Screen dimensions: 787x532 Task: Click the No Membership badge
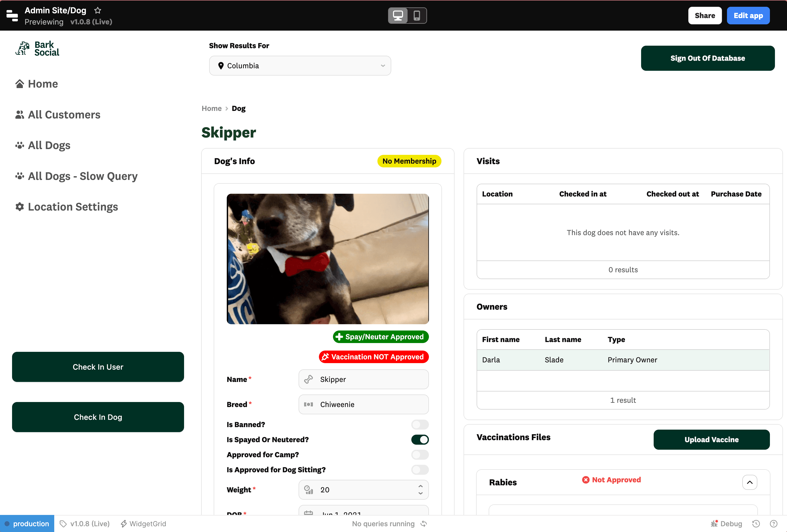coord(409,161)
